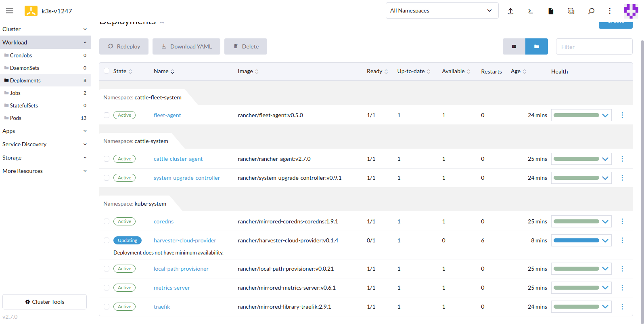Sort table by Available column

(456, 72)
